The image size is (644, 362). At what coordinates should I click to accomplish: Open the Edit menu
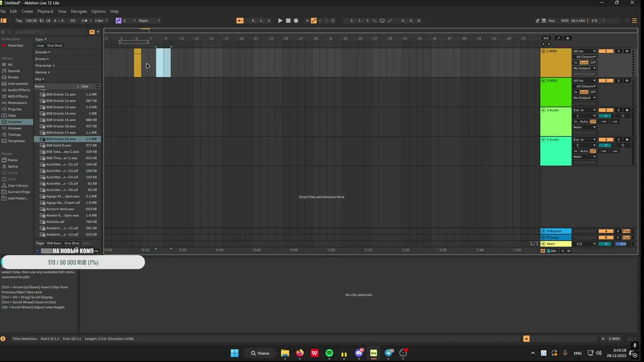(x=14, y=11)
